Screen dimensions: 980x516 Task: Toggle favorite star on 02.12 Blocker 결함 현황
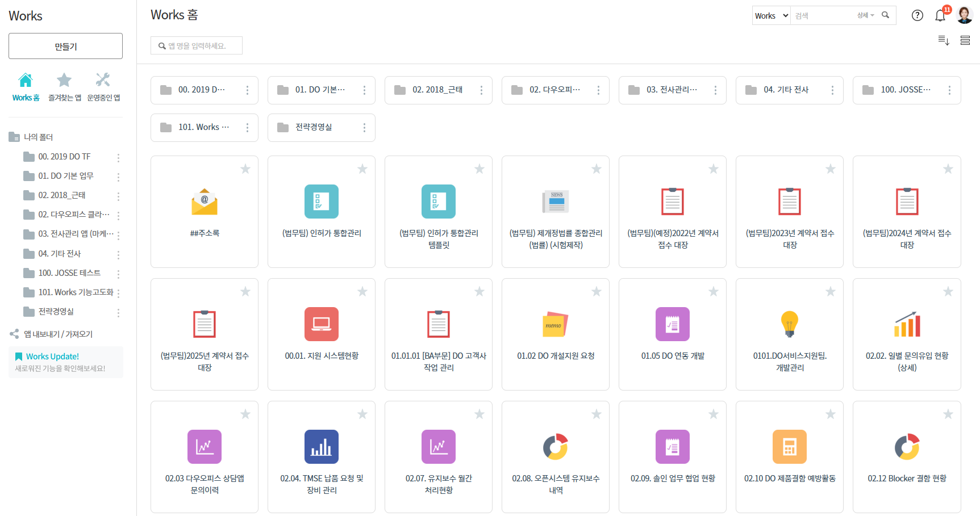point(948,414)
